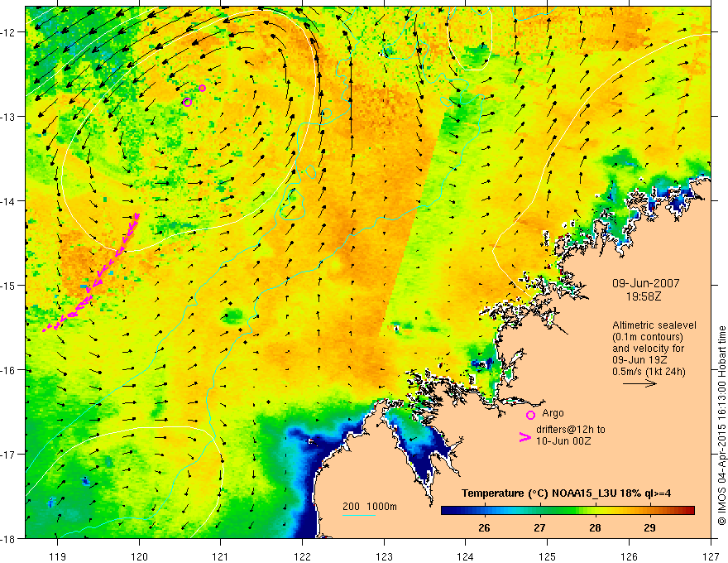Click the latitude axis label -15
Image resolution: width=728 pixels, height=563 pixels.
click(9, 285)
